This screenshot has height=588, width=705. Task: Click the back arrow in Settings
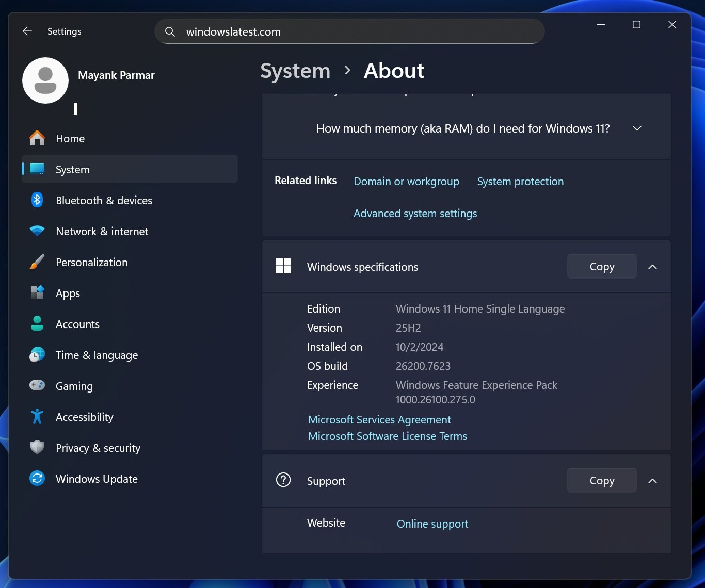coord(27,31)
